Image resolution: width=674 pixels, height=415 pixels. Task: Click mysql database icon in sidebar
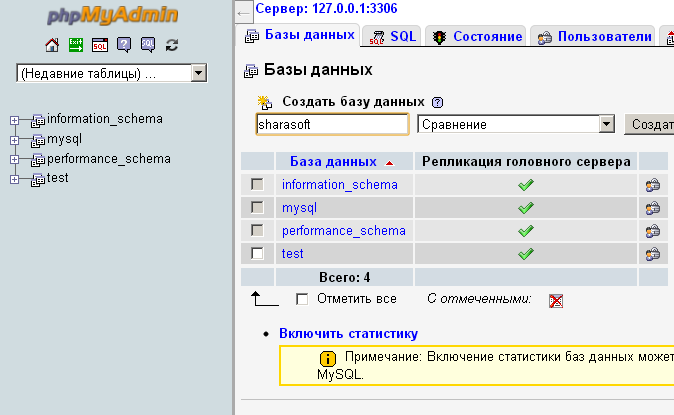(x=38, y=141)
